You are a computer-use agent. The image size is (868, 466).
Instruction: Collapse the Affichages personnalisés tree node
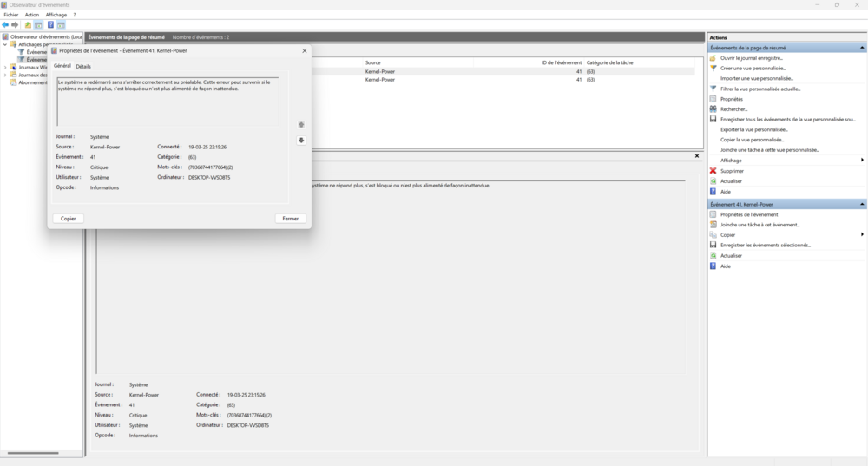(x=5, y=44)
